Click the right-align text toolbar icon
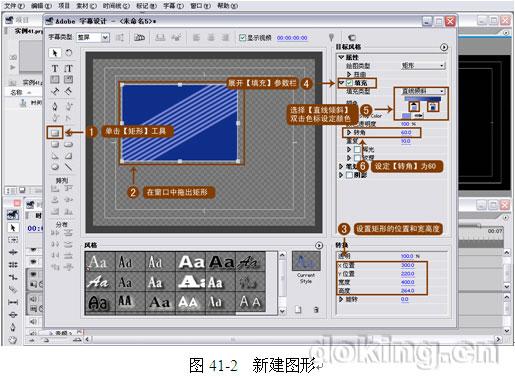The width and height of the screenshot is (515, 379). (x=226, y=37)
